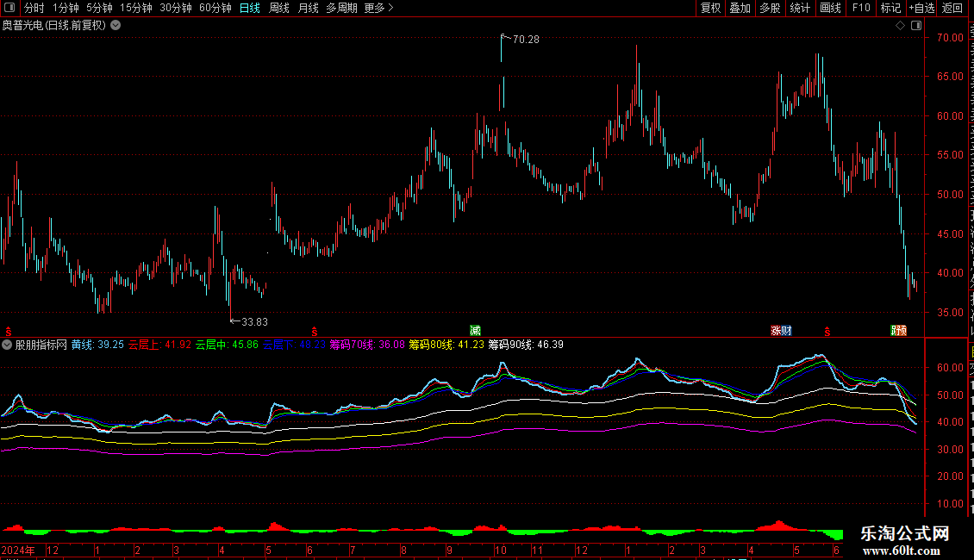Open the F10 company info
Image resolution: width=974 pixels, height=560 pixels.
pyautogui.click(x=861, y=8)
